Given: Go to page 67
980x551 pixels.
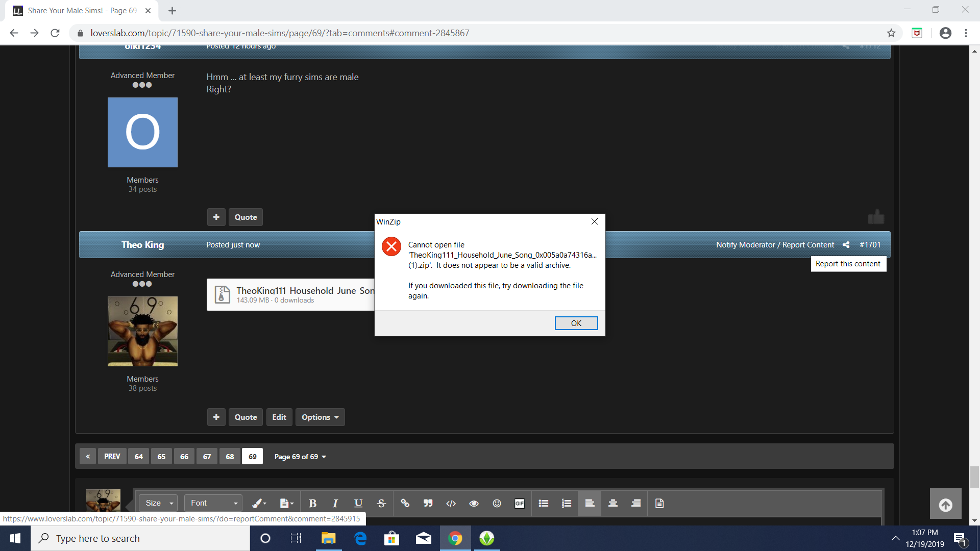Looking at the screenshot, I should 207,456.
